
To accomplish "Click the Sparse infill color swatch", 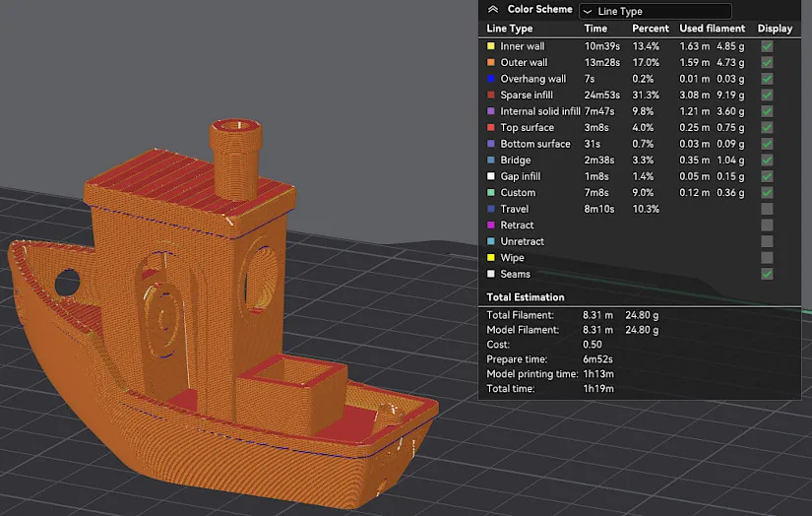I will (491, 95).
